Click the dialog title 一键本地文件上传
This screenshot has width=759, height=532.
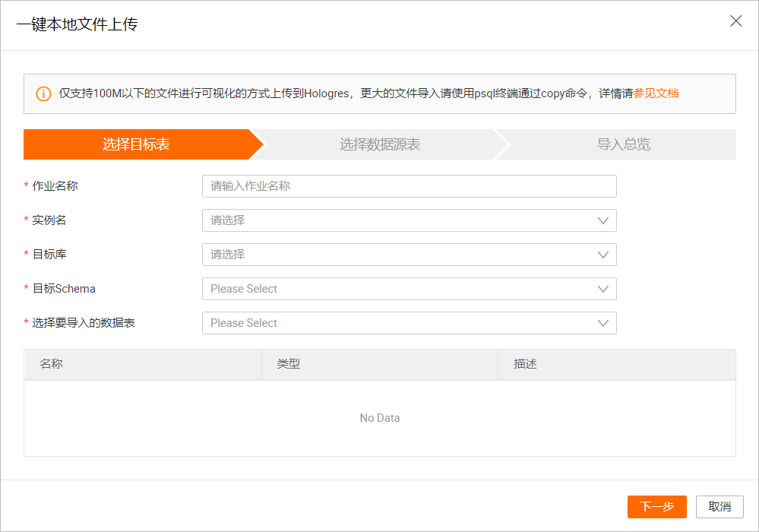(x=77, y=24)
